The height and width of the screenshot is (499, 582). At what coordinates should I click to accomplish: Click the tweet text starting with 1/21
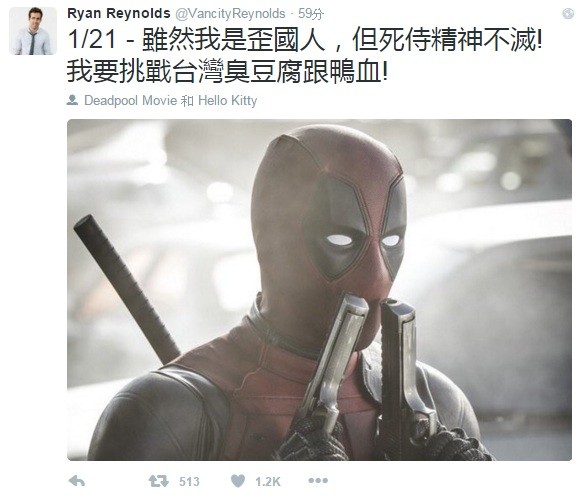[305, 39]
